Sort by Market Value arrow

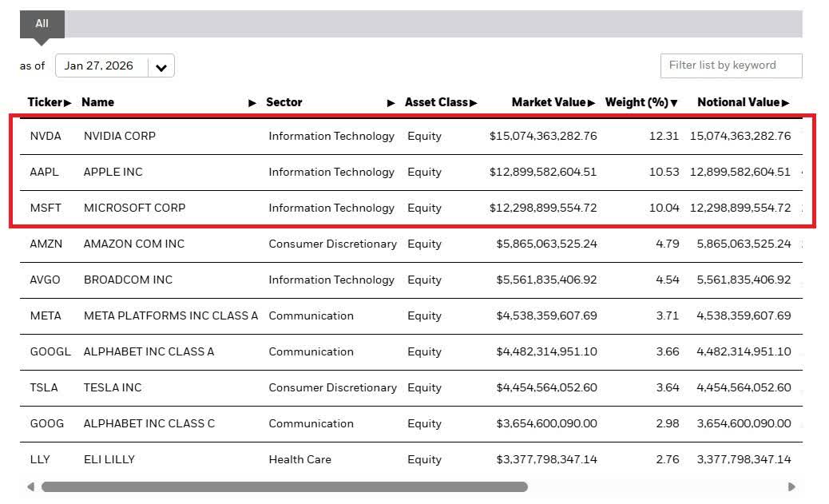(592, 103)
